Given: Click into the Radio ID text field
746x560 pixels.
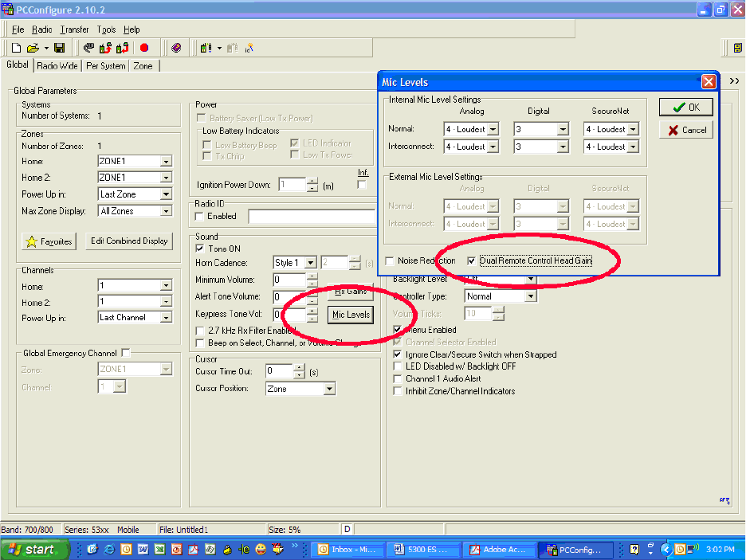Looking at the screenshot, I should (x=312, y=217).
